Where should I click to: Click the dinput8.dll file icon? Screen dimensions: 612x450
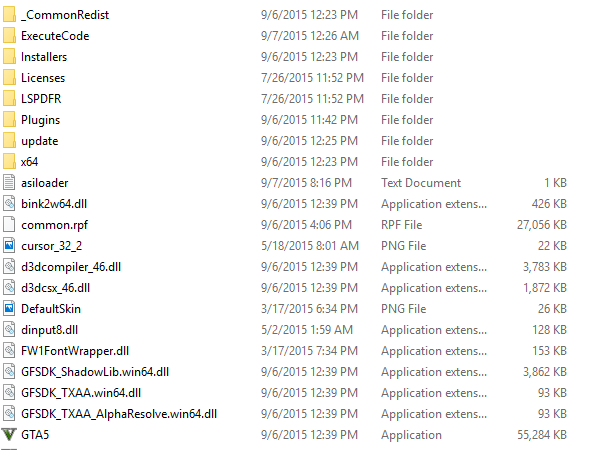[x=9, y=329]
